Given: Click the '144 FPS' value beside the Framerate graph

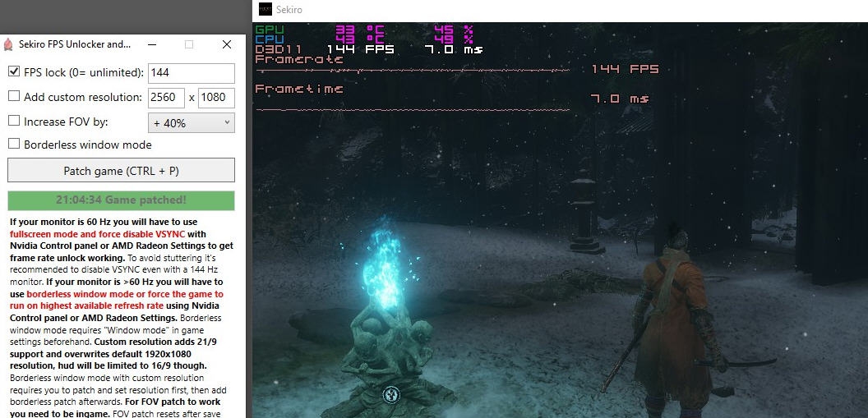Looking at the screenshot, I should click(x=625, y=69).
